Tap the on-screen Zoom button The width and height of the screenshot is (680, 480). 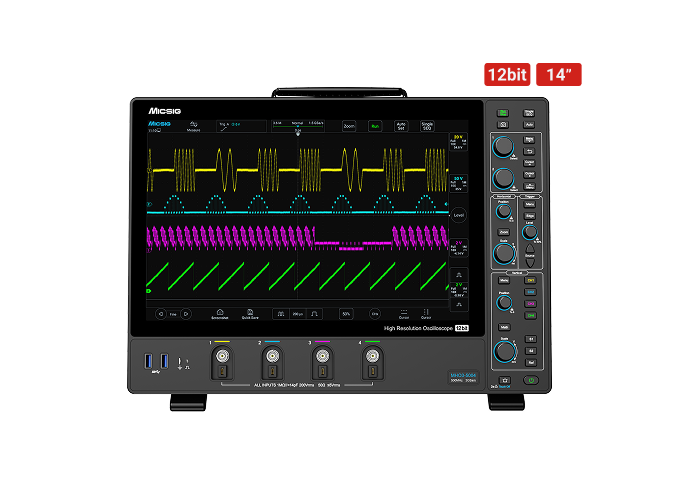coord(349,126)
